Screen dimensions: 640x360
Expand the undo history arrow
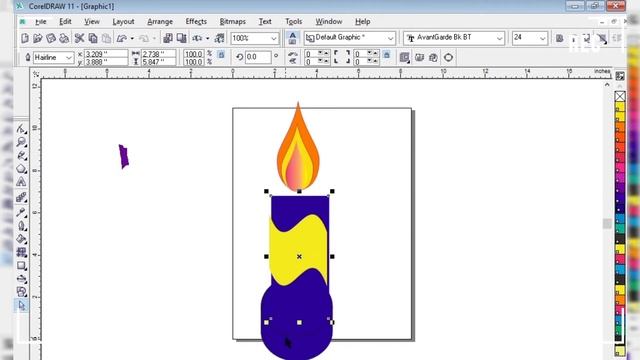pyautogui.click(x=132, y=38)
